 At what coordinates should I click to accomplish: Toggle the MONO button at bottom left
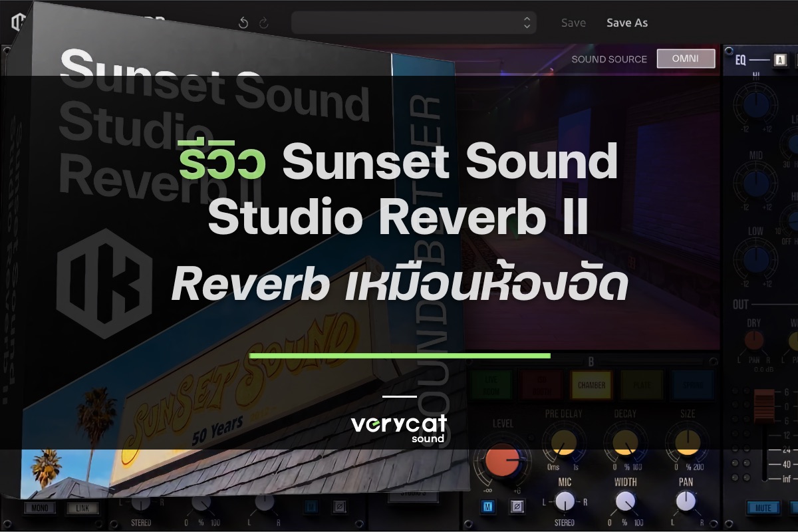point(40,509)
